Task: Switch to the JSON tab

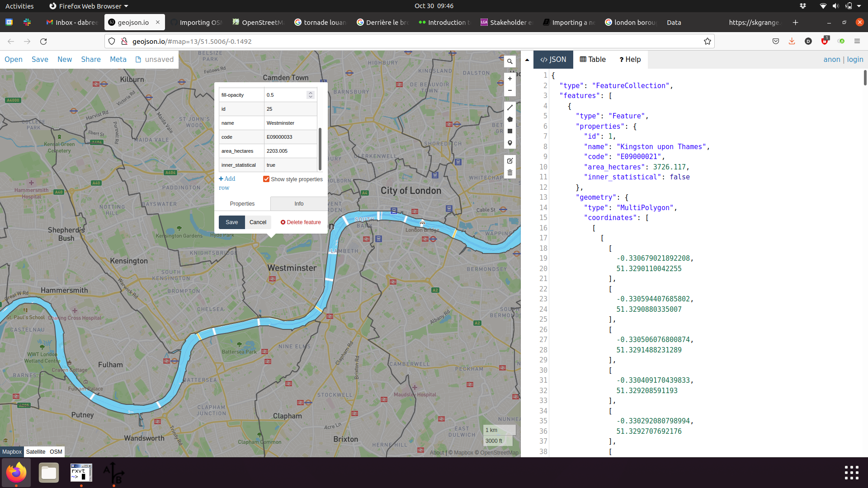Action: (553, 60)
